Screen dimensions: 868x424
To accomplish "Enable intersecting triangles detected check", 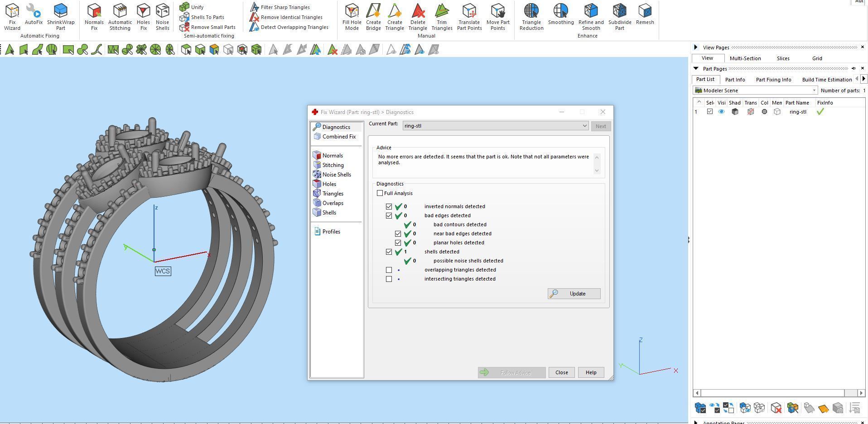I will pos(389,279).
